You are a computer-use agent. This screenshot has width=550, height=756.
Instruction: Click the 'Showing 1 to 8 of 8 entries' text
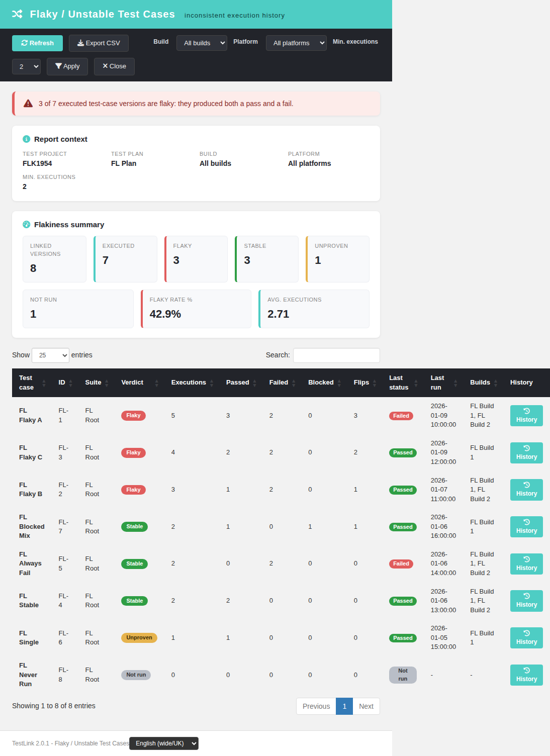click(54, 706)
